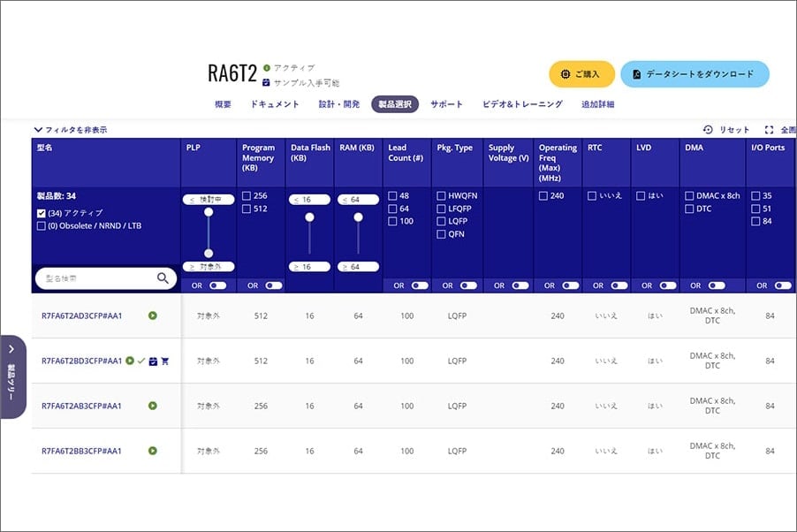The image size is (797, 532).
Task: Click the cart icon for R7FA6T2BD3CFP#AA1
Action: click(164, 361)
